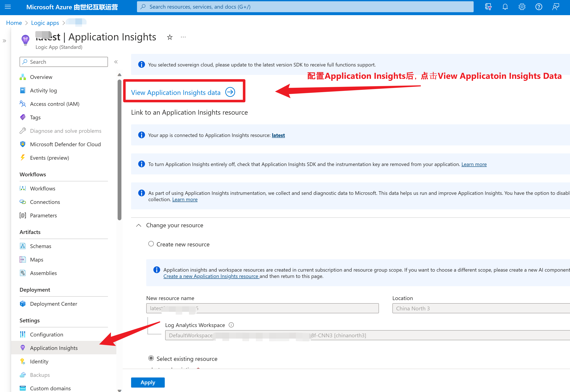570x392 pixels.
Task: Click the sidebar scrollbar down arrow
Action: [x=119, y=390]
